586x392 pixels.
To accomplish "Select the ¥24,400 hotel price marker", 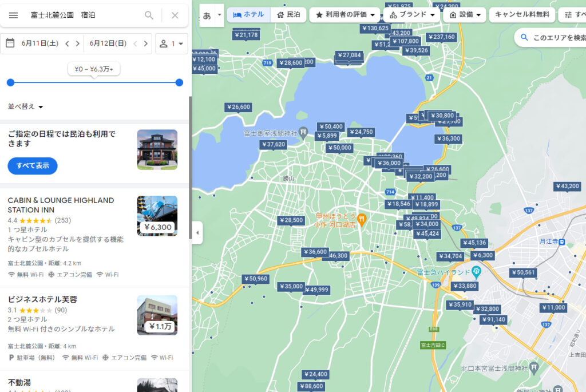I will pos(315,374).
